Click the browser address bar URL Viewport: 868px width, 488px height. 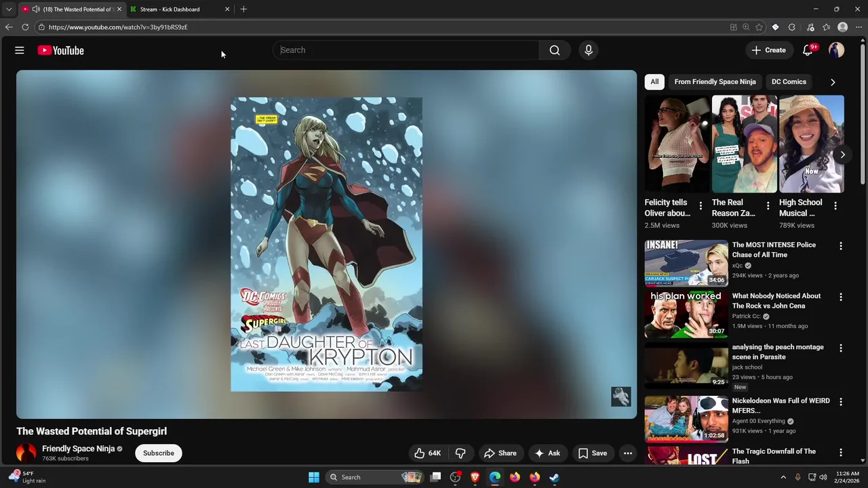click(118, 27)
